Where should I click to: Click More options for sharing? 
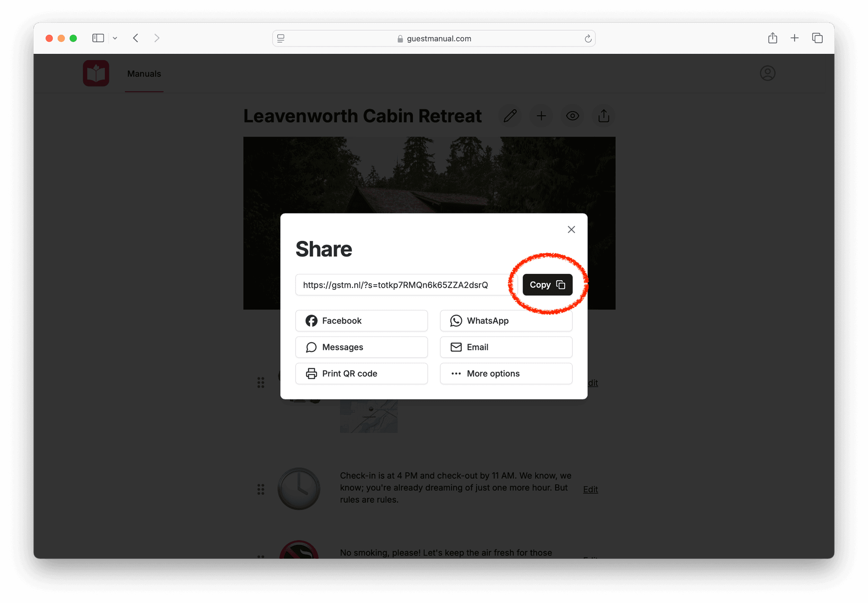tap(506, 373)
